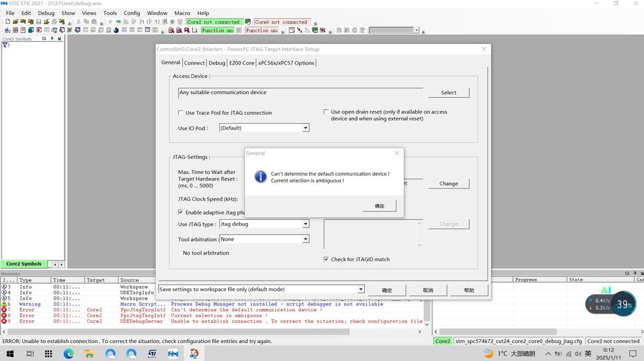Image resolution: width=644 pixels, height=361 pixels.
Task: Open the Windows Start menu
Action: pyautogui.click(x=10, y=353)
